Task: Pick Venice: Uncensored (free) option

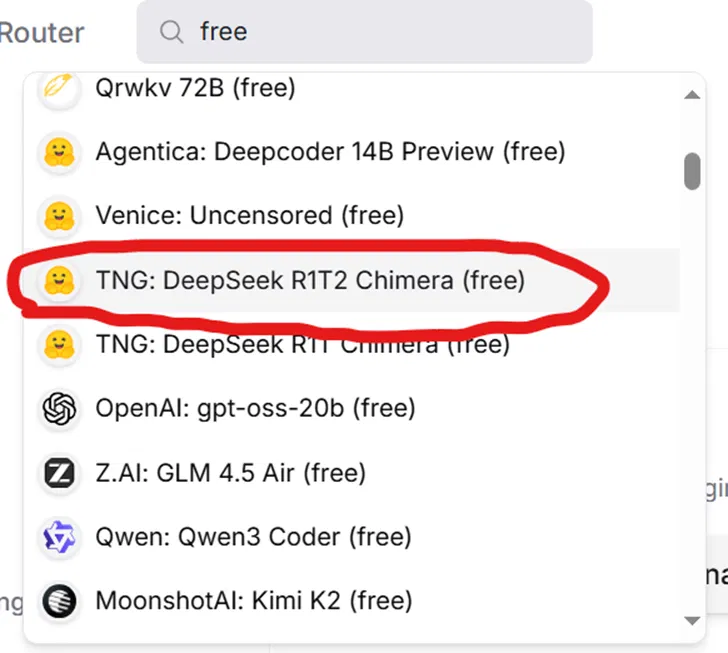Action: click(250, 215)
